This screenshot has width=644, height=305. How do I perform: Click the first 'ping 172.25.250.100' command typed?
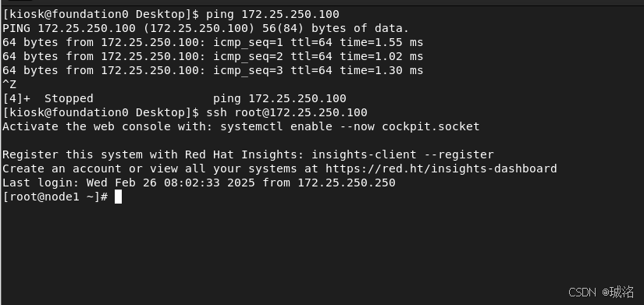(272, 14)
